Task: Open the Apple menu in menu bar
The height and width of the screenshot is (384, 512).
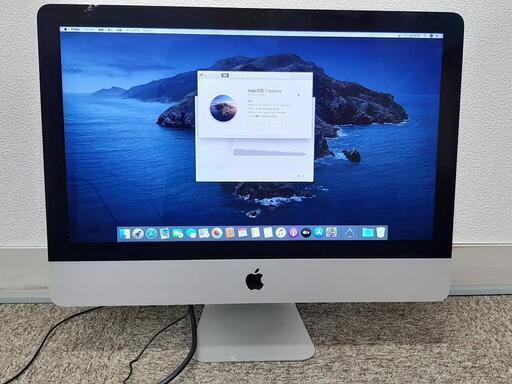Action: click(x=65, y=29)
